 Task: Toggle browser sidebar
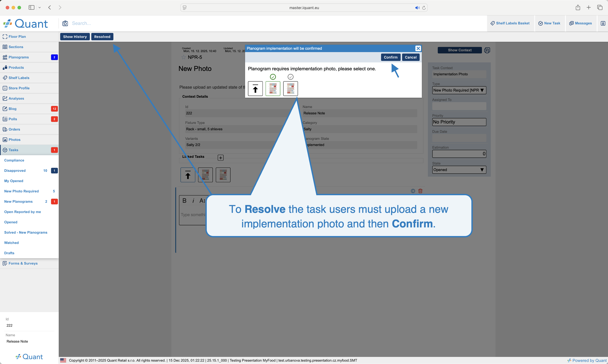[x=31, y=7]
